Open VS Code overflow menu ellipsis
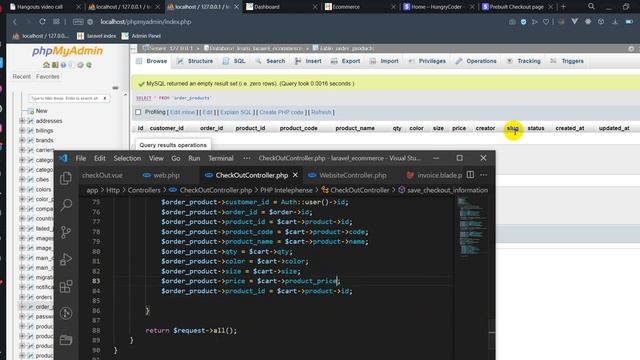640x360 pixels. pyautogui.click(x=247, y=158)
